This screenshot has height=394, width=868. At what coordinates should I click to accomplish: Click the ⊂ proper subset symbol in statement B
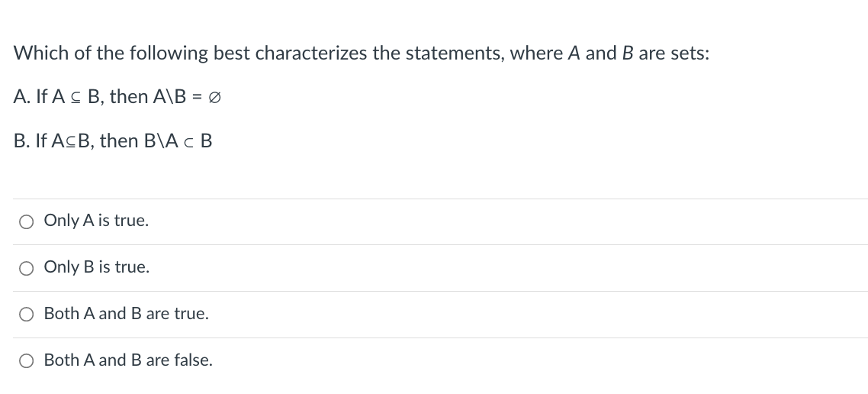188,143
